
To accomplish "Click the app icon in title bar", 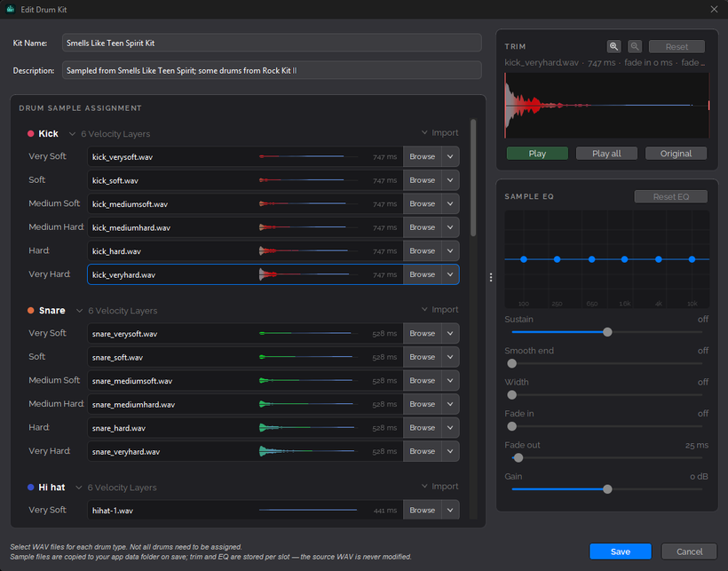I will (11, 9).
